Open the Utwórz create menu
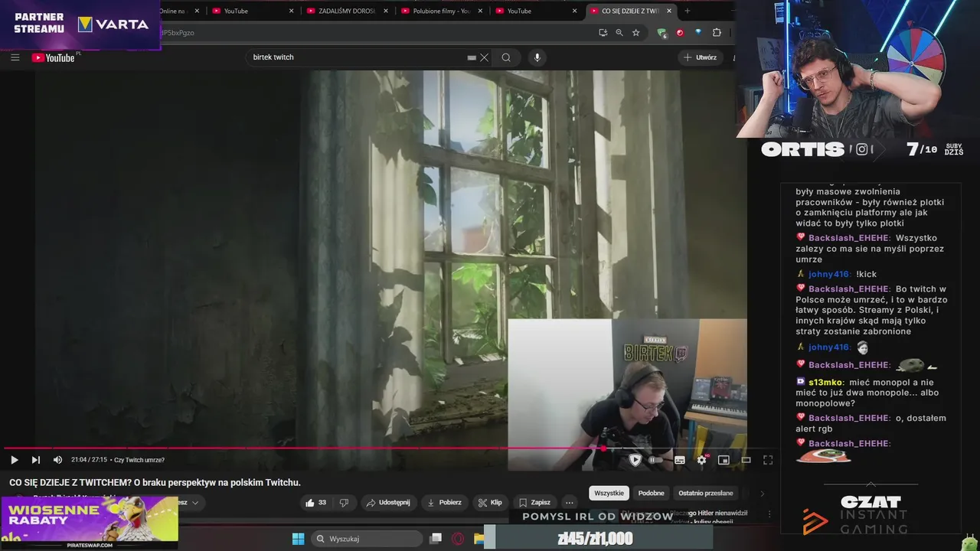The image size is (980, 551). click(701, 57)
